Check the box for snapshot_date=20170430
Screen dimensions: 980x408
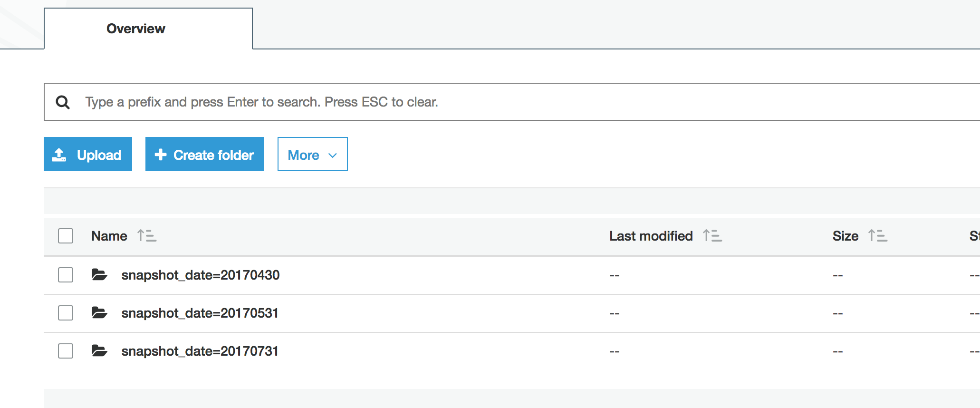[x=66, y=275]
